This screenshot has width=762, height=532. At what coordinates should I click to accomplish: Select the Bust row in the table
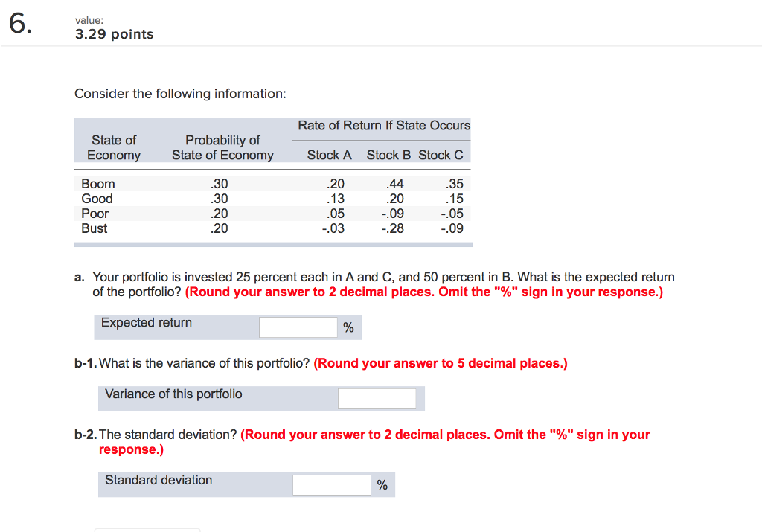coord(223,228)
